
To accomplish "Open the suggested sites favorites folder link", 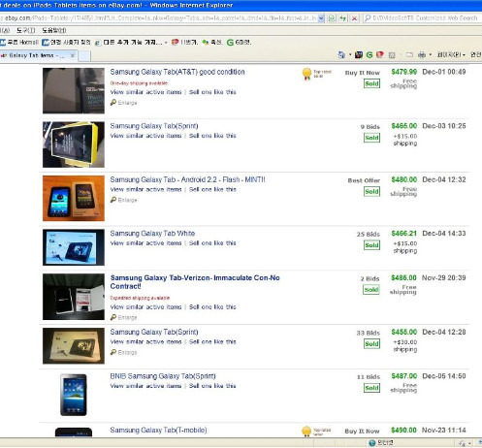I will coord(128,43).
